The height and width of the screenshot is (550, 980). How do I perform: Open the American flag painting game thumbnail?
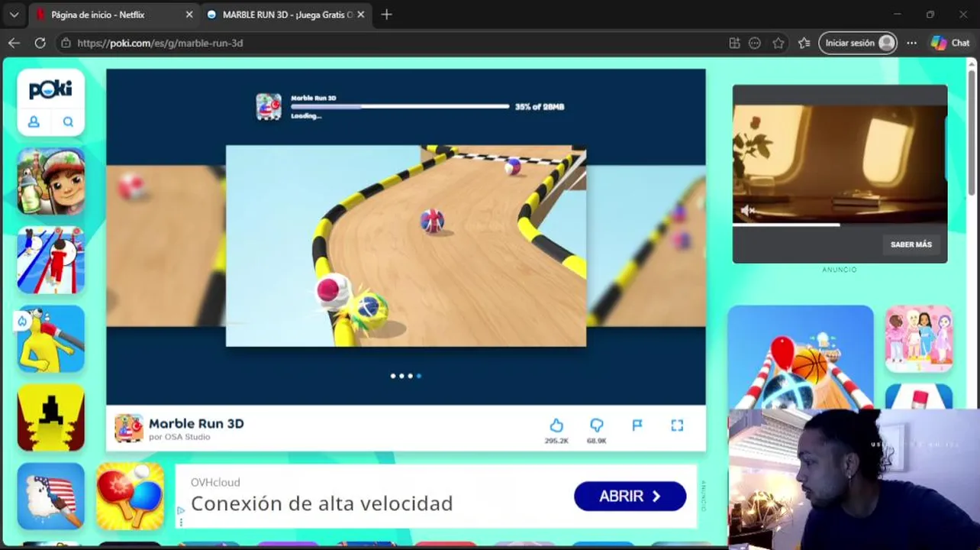tap(51, 496)
